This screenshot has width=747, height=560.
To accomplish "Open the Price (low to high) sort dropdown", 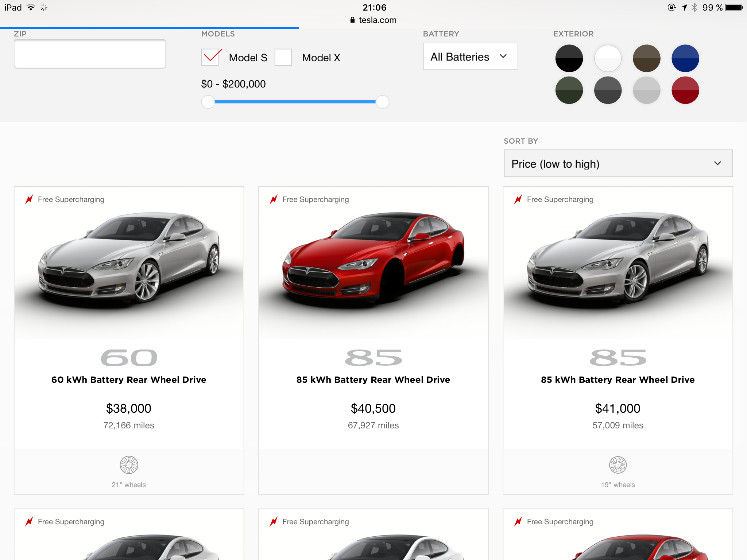I will click(x=618, y=163).
